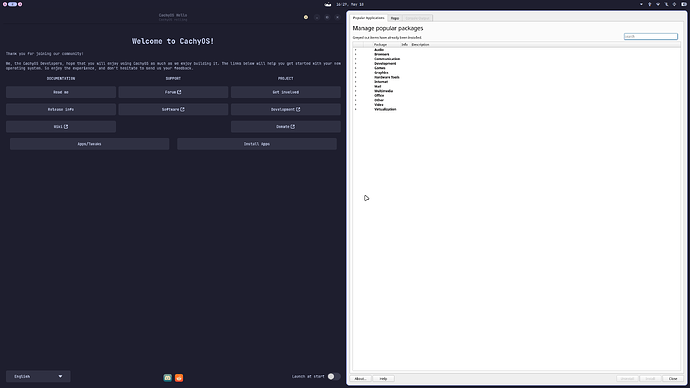Click the Get involved button
The image size is (690, 388).
click(286, 92)
